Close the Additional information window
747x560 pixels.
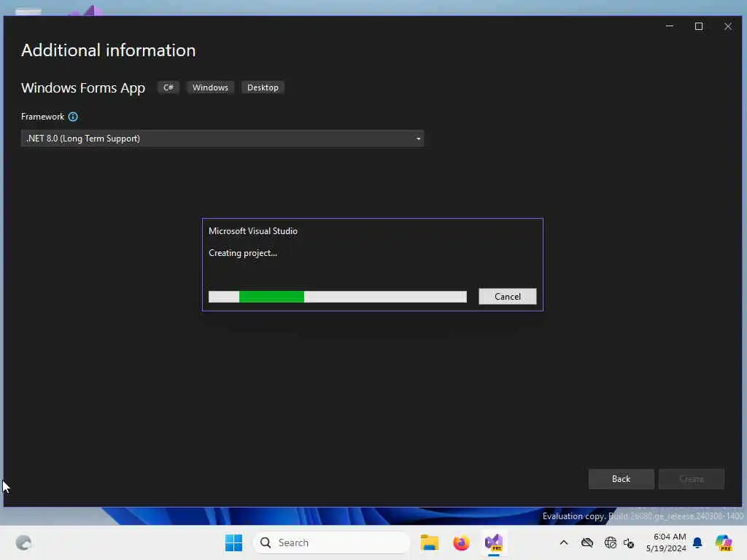[x=728, y=26]
